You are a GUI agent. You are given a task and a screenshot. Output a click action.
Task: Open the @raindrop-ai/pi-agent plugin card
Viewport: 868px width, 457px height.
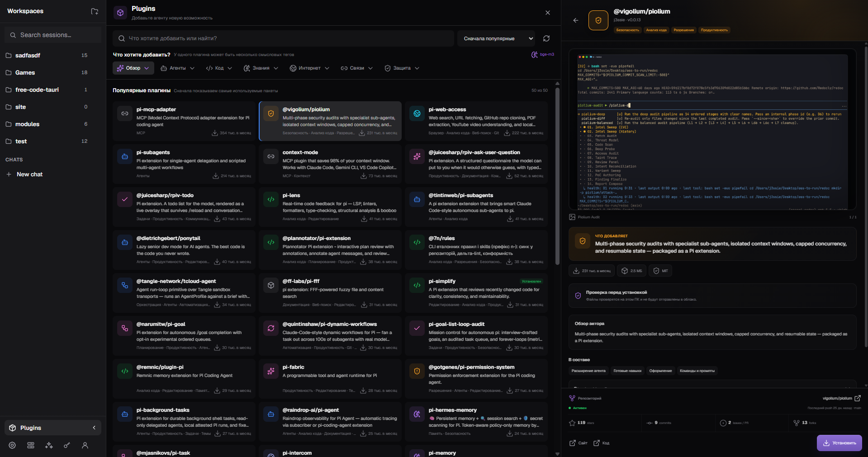coord(330,421)
